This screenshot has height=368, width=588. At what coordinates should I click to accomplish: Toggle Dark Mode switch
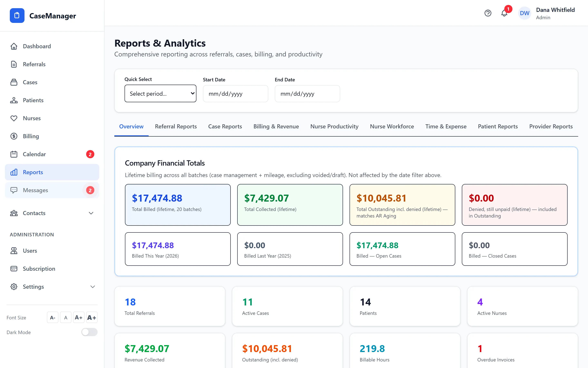click(89, 332)
